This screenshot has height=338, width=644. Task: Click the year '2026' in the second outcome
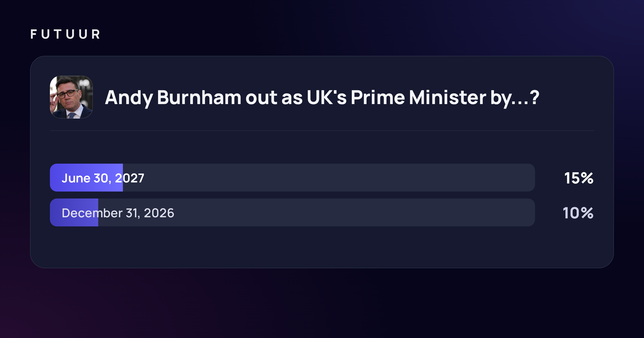pyautogui.click(x=159, y=213)
